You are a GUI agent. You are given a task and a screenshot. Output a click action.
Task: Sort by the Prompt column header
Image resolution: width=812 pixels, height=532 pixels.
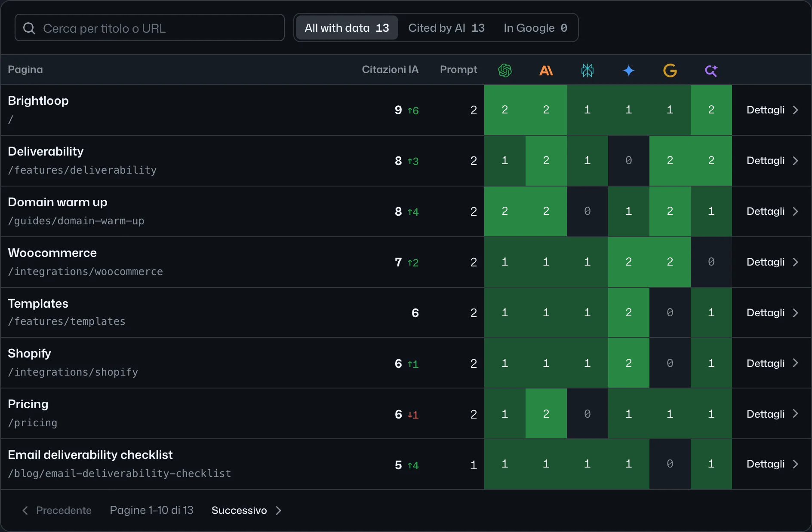[x=458, y=70]
